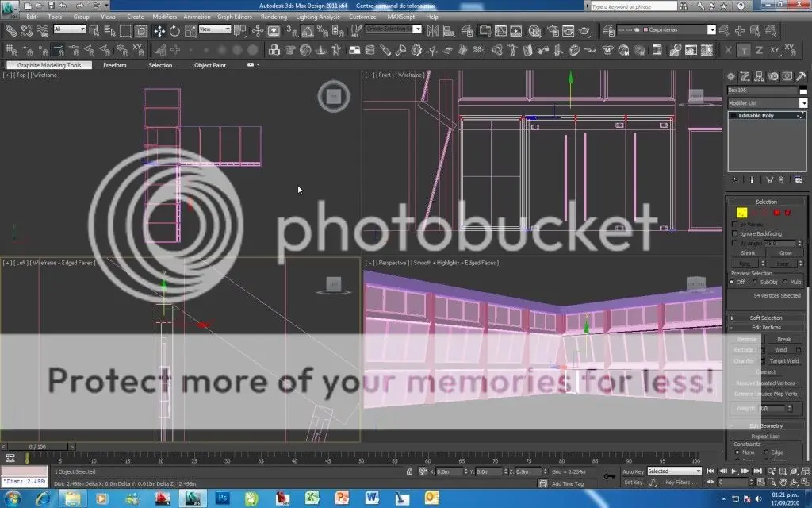Open the Modifiers menu
Image resolution: width=812 pixels, height=508 pixels.
[164, 17]
